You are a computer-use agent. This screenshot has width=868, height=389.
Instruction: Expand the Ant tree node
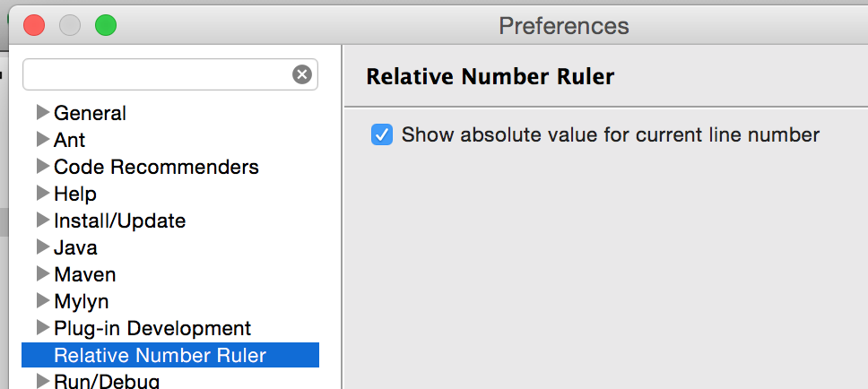click(x=43, y=140)
